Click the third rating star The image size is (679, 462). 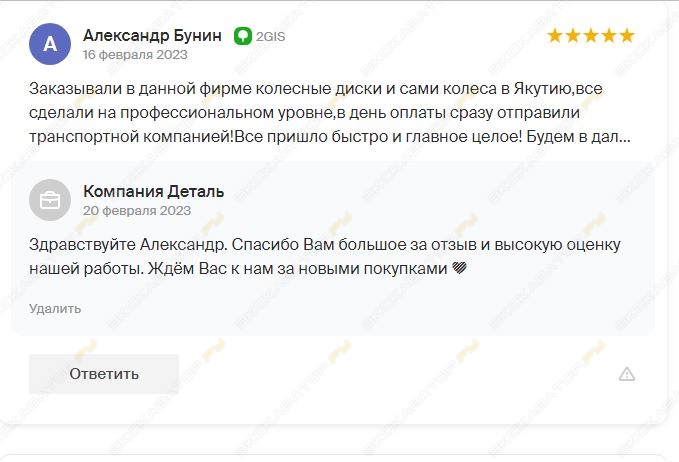[591, 36]
